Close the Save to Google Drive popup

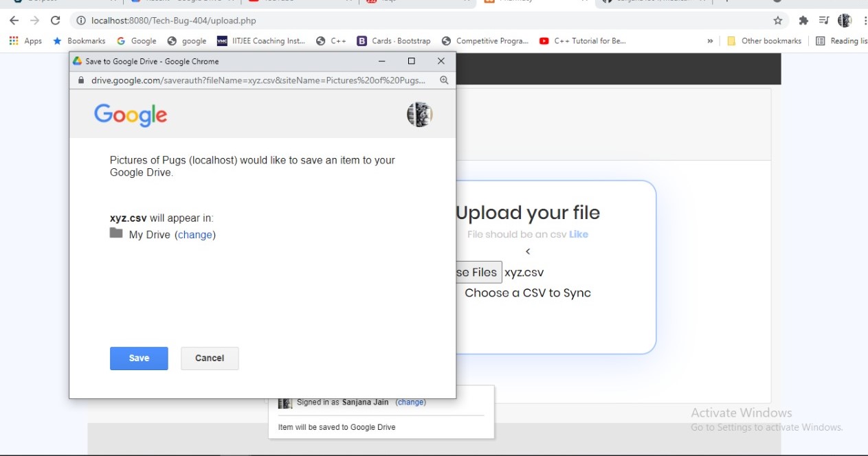pyautogui.click(x=441, y=61)
